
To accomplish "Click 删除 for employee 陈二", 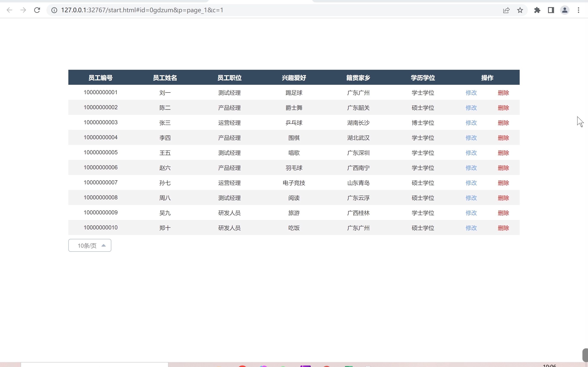I will 503,108.
